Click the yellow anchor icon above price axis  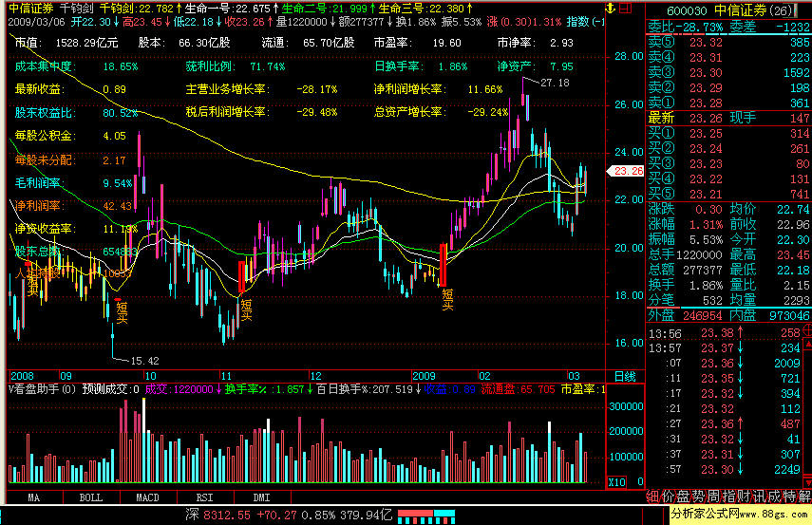611,8
